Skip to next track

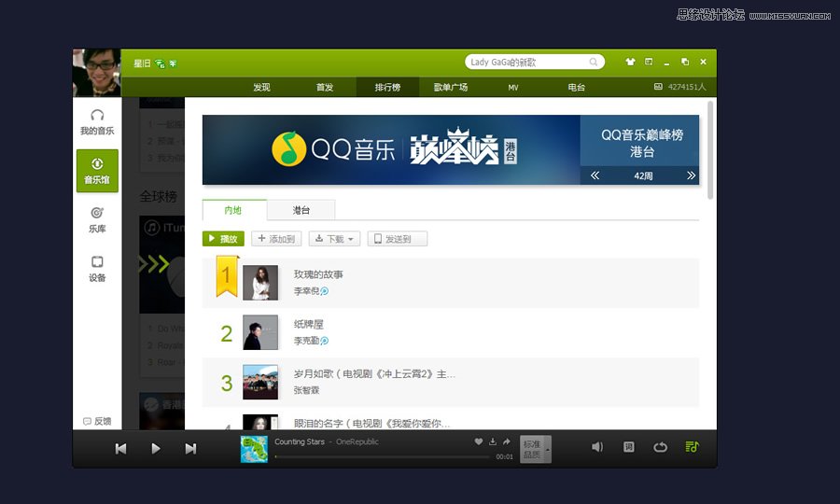tap(190, 448)
